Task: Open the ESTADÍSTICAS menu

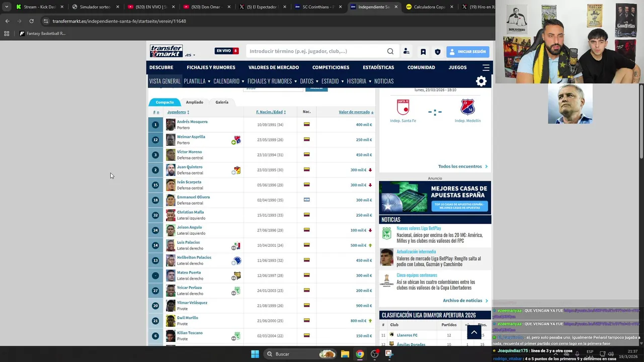Action: click(378, 67)
